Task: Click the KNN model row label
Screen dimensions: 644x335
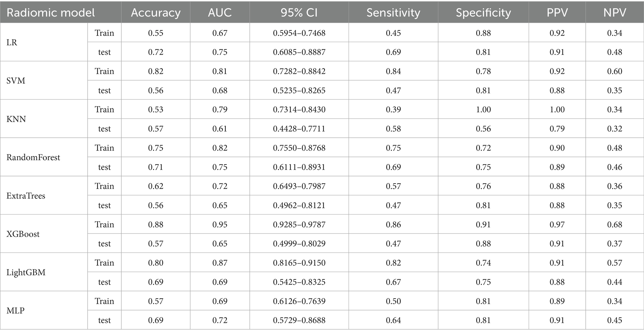Action: [16, 119]
